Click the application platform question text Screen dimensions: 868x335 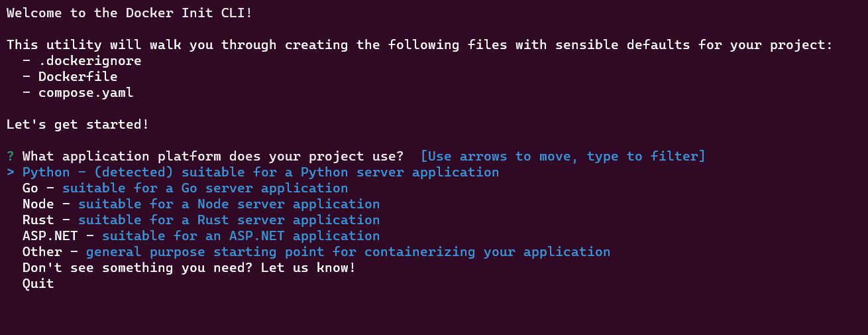click(x=213, y=157)
